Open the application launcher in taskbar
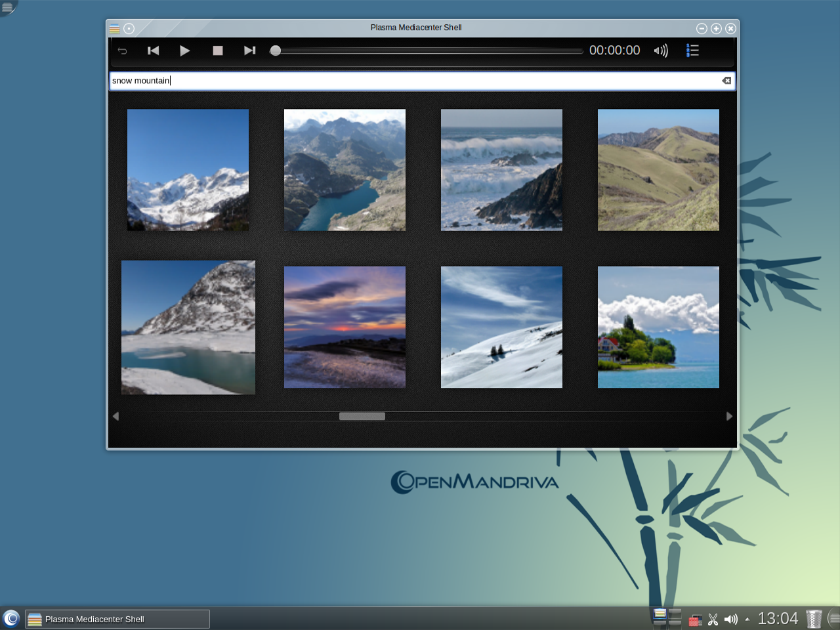Screen dimensions: 840x630 coord(11,618)
